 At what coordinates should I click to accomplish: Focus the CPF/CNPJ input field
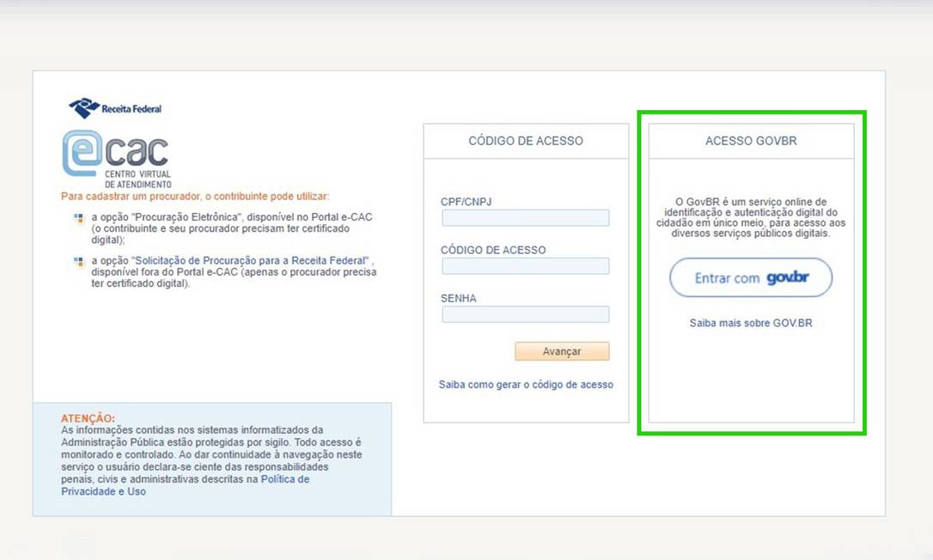[525, 218]
